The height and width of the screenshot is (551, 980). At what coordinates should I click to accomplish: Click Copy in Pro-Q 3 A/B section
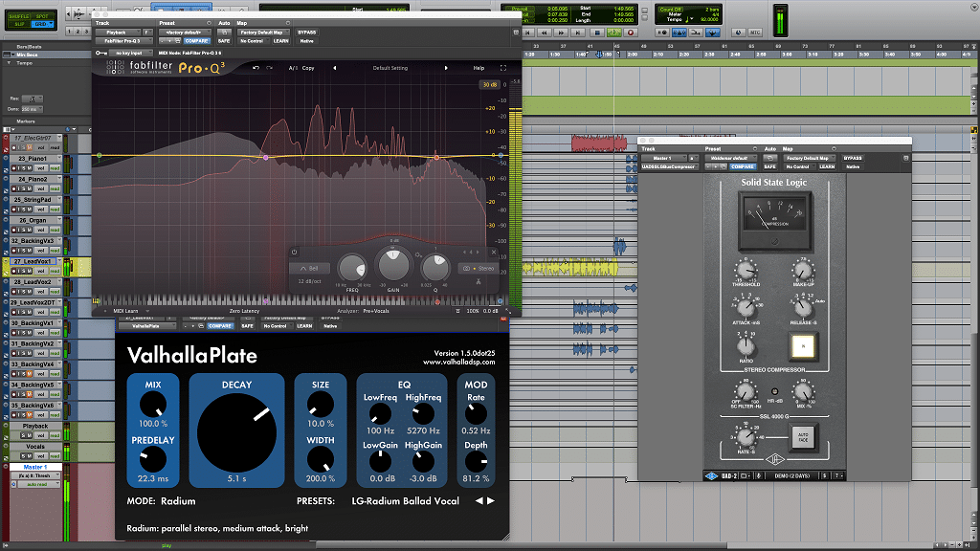[x=308, y=68]
